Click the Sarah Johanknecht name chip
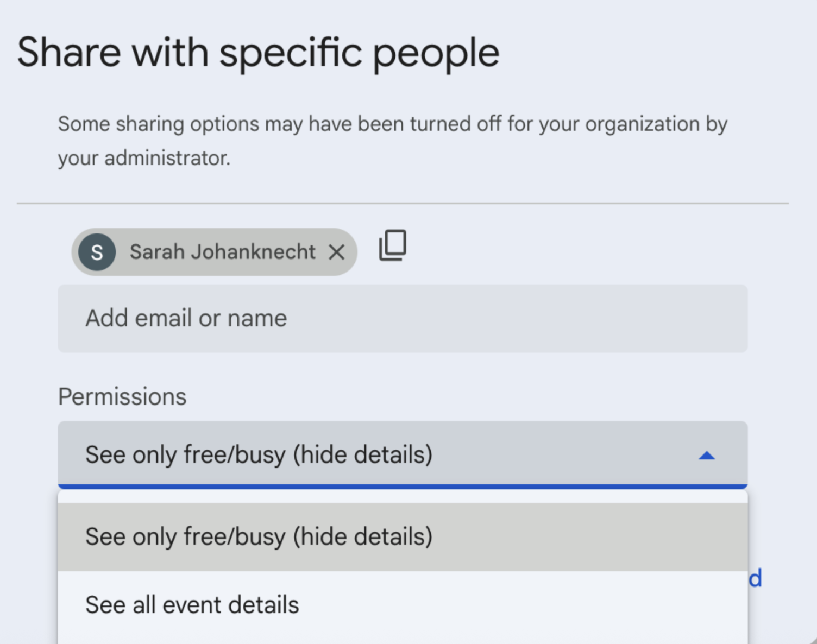 tap(222, 252)
